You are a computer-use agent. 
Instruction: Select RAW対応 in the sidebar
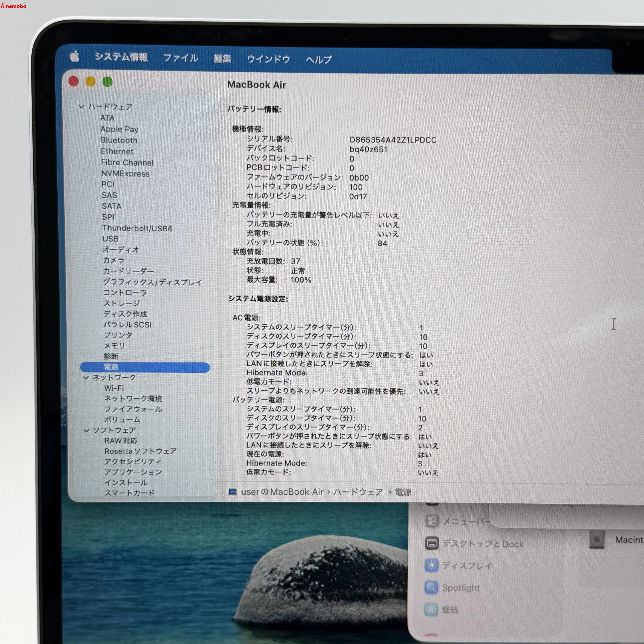pyautogui.click(x=121, y=441)
